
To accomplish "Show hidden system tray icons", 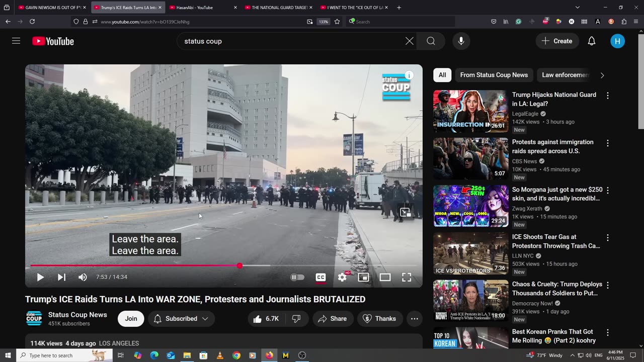I will point(572,355).
